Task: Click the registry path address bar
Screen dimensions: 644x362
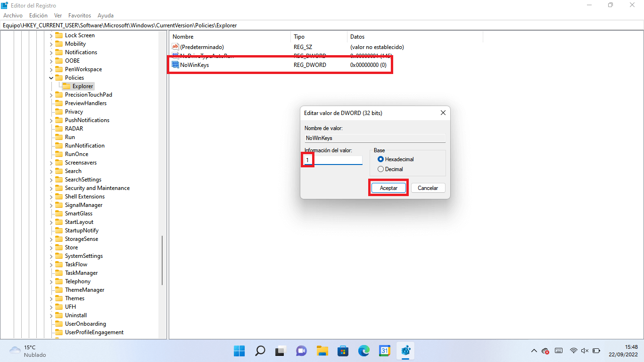Action: click(x=322, y=25)
